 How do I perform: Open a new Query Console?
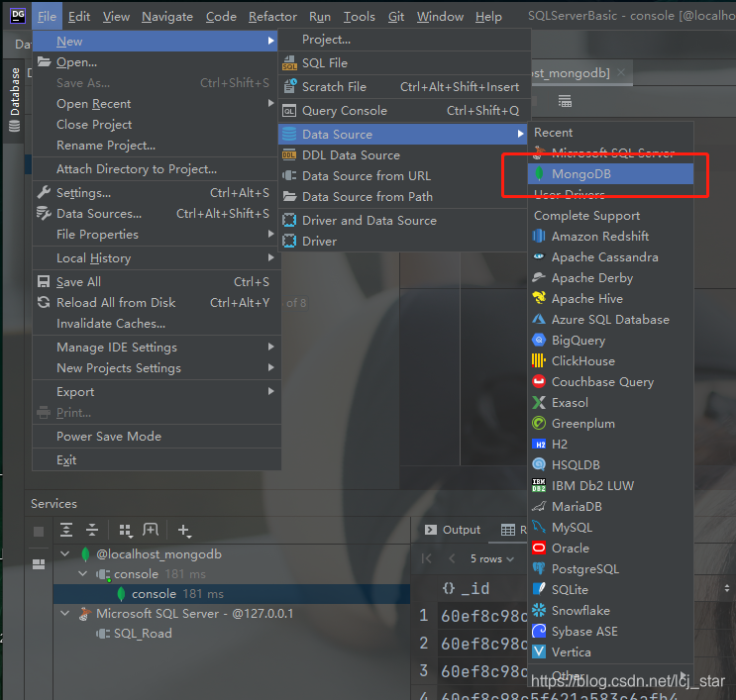pyautogui.click(x=404, y=111)
